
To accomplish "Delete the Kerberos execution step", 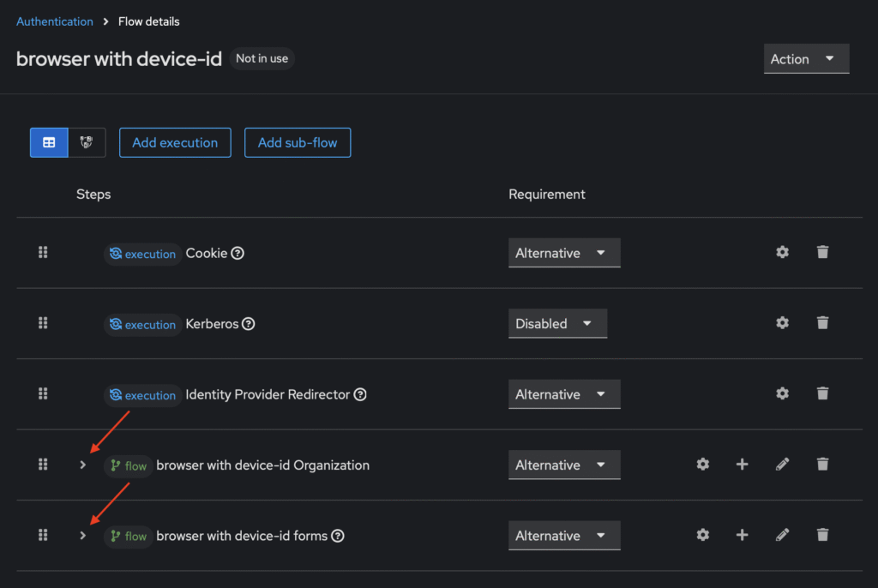I will pyautogui.click(x=822, y=323).
